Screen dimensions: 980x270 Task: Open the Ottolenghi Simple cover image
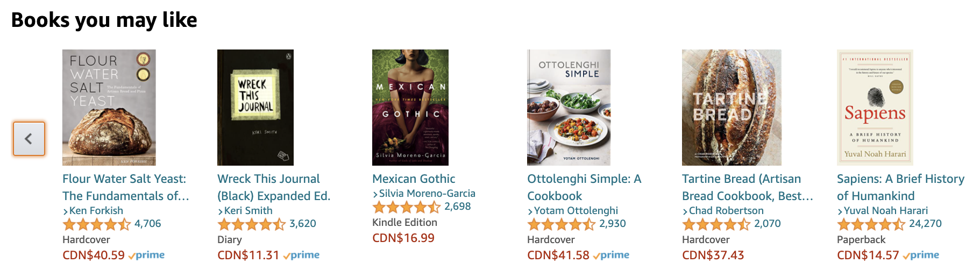click(569, 108)
